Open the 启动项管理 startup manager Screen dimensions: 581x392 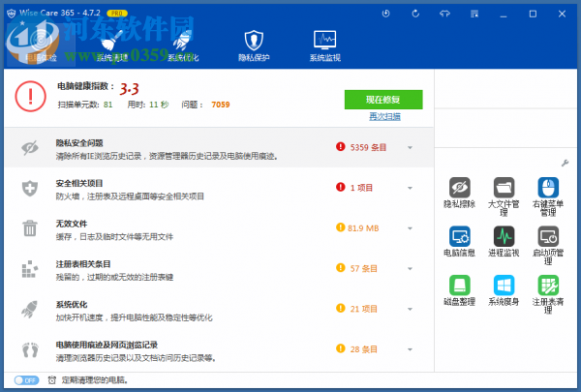(548, 246)
